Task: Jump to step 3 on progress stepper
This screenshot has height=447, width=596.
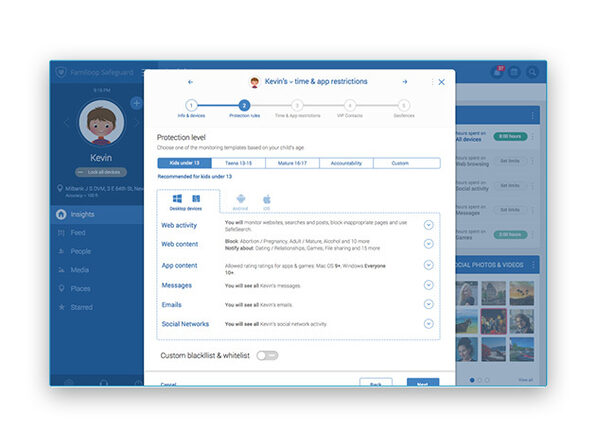Action: click(x=297, y=105)
